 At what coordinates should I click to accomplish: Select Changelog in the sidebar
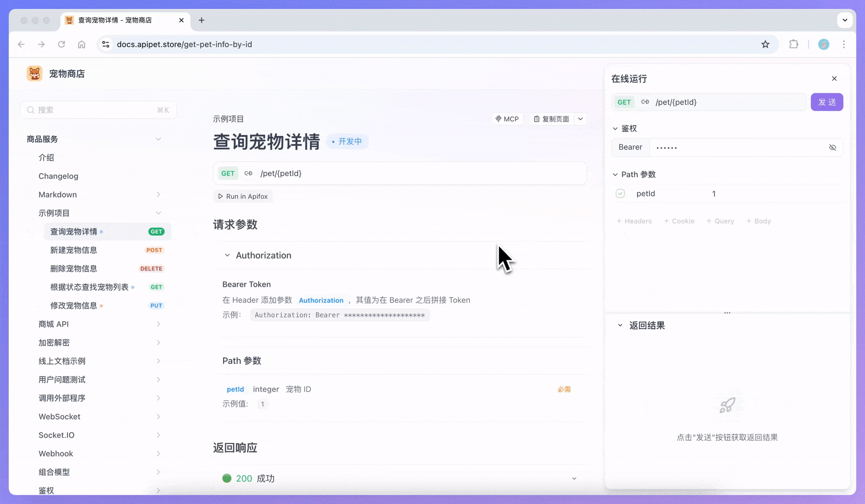58,176
